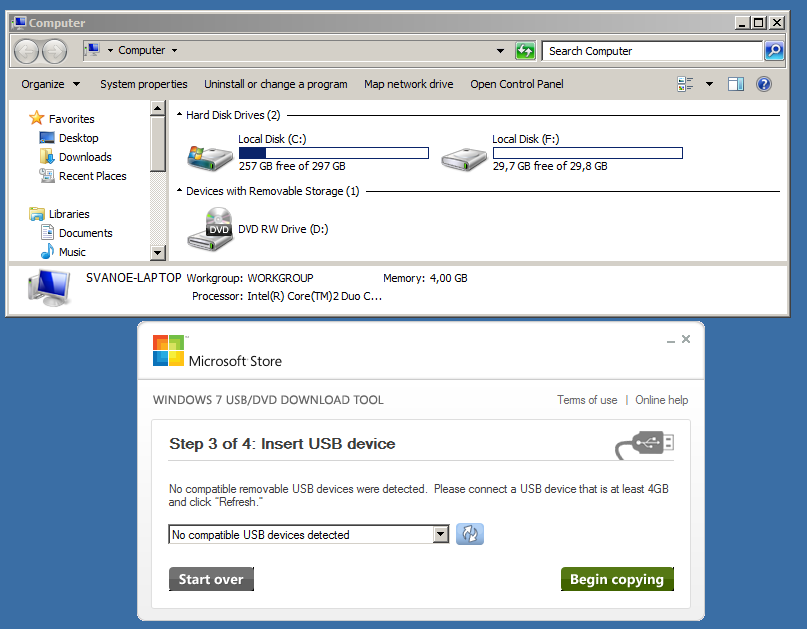
Task: Click the Back navigation arrow in Computer window
Action: click(x=26, y=51)
